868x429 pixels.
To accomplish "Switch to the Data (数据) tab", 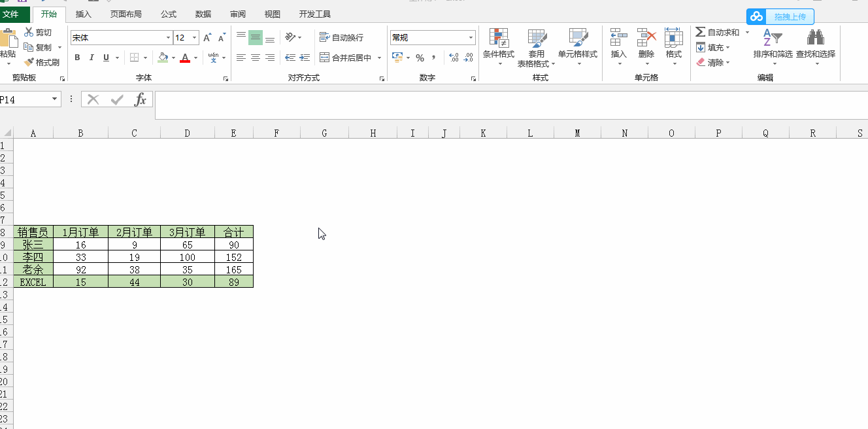I will click(x=203, y=14).
